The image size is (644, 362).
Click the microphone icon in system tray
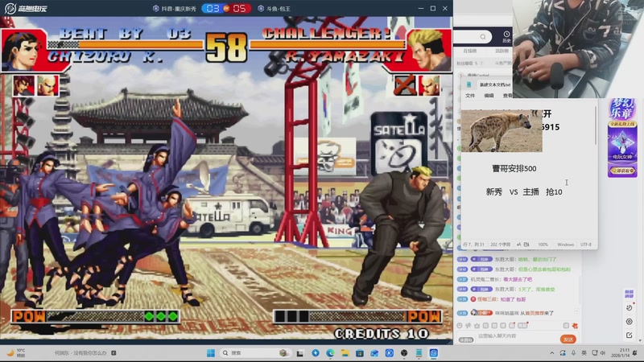573,353
